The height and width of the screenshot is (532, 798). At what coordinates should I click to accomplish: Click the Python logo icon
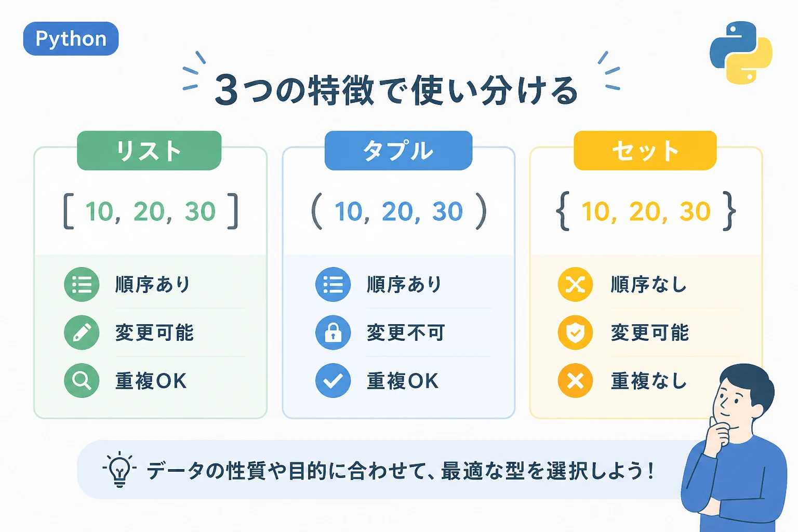coord(741,52)
